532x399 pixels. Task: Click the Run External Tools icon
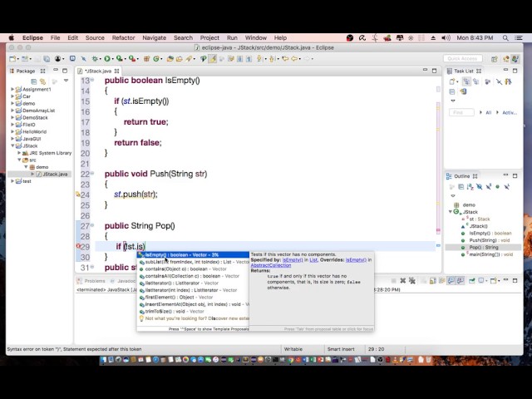click(x=131, y=59)
